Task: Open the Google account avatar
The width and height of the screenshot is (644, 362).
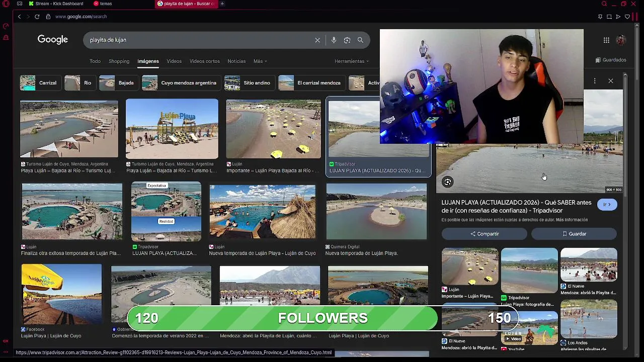Action: 621,40
